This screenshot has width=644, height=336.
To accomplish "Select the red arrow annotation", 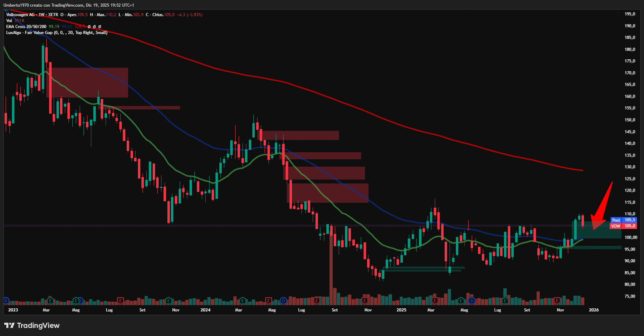I will (x=602, y=207).
